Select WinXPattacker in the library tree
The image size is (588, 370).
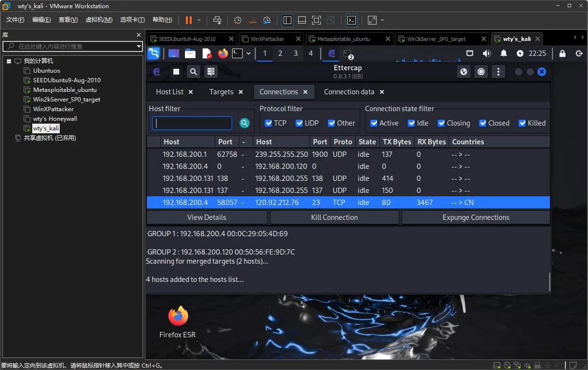pyautogui.click(x=53, y=109)
